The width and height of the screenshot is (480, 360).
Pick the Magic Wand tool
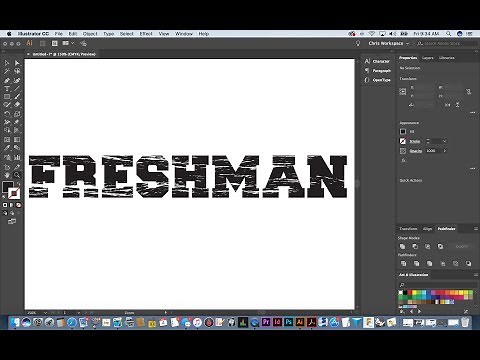[x=7, y=71]
